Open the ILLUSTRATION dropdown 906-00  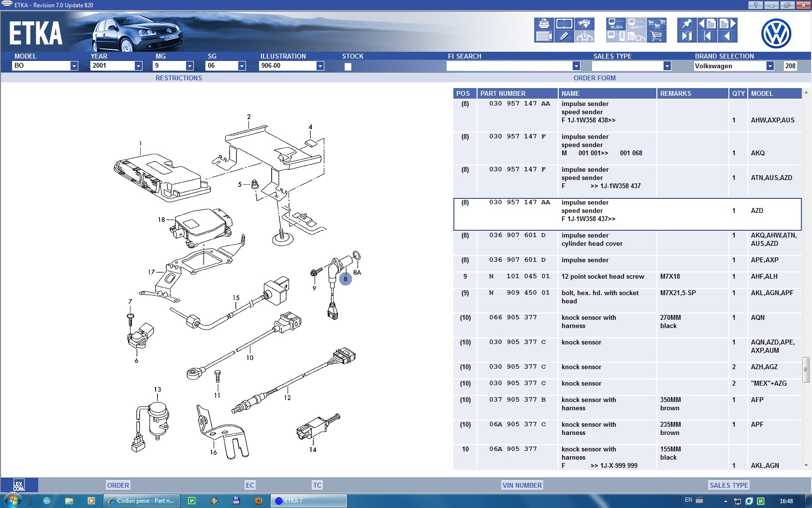pos(320,66)
